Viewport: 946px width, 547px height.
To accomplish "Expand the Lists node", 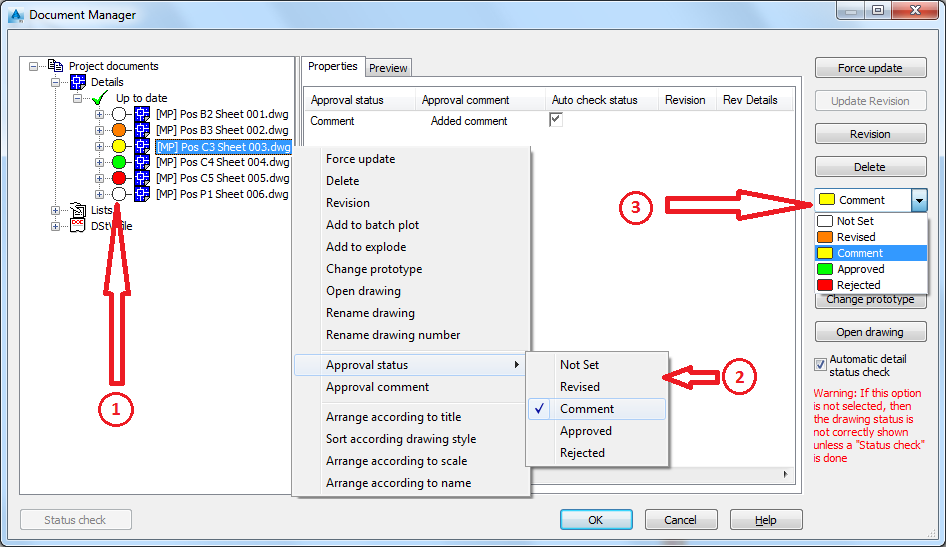I will [x=56, y=210].
